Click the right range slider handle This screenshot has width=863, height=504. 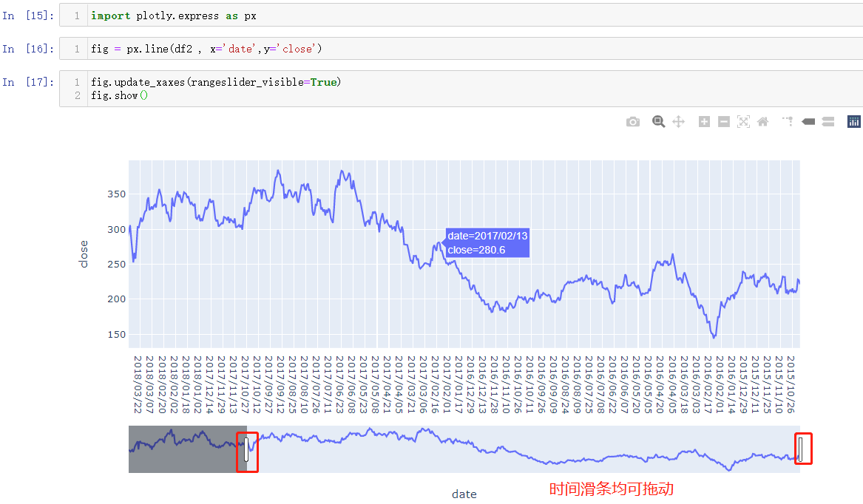click(800, 449)
